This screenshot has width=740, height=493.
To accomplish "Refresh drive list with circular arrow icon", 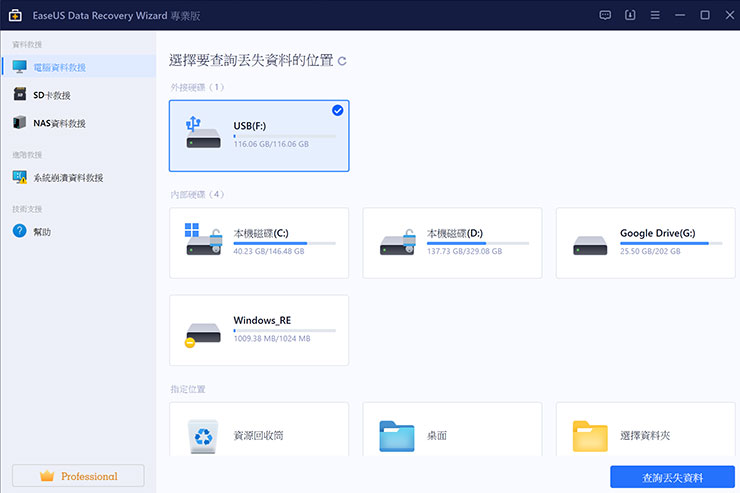I will 342,61.
